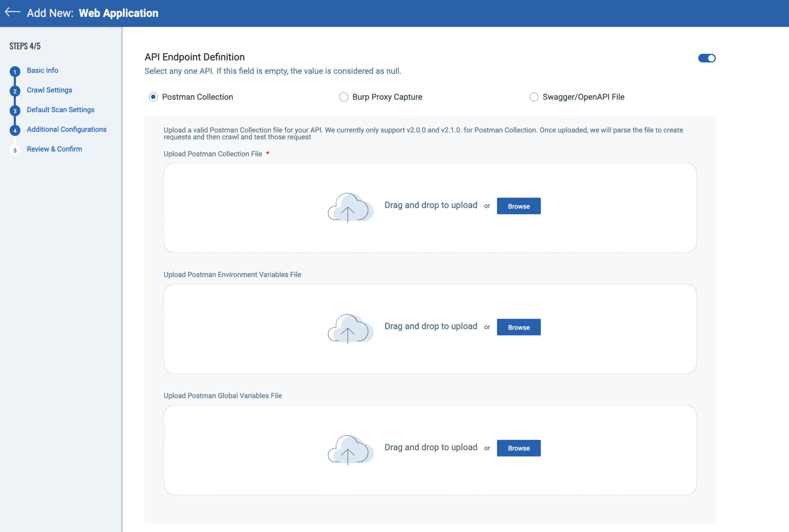Go to the Crawl Settings step
This screenshot has height=532, width=789.
(x=49, y=90)
